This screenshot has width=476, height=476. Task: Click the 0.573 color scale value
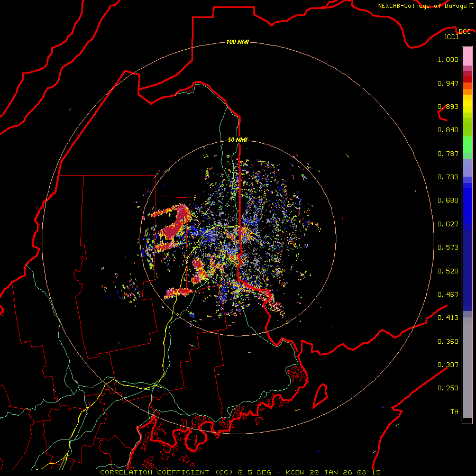pyautogui.click(x=448, y=248)
